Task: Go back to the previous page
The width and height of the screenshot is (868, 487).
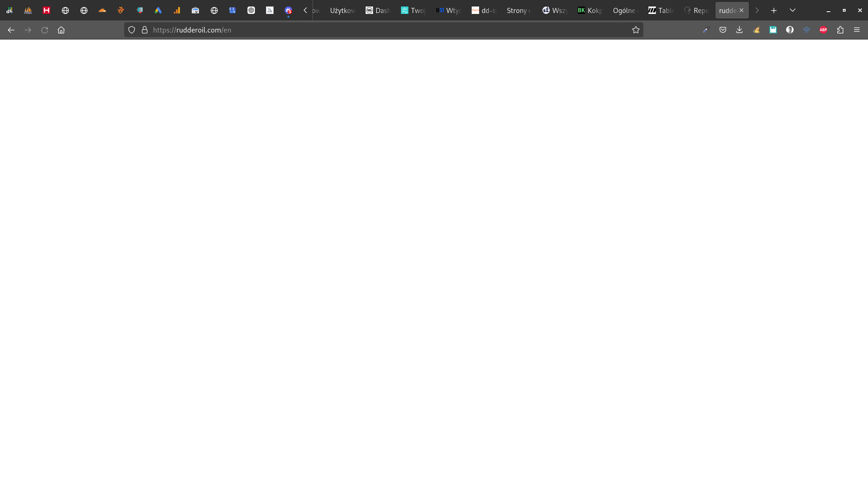Action: 11,30
